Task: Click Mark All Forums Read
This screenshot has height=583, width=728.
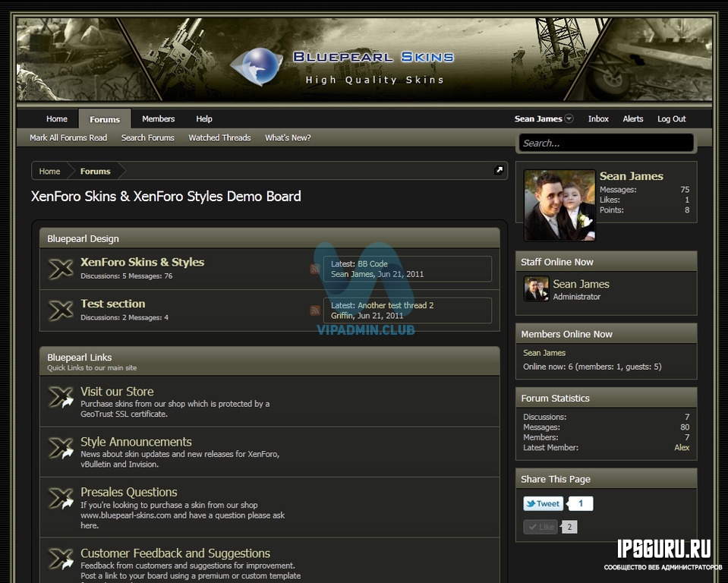Action: [x=68, y=138]
